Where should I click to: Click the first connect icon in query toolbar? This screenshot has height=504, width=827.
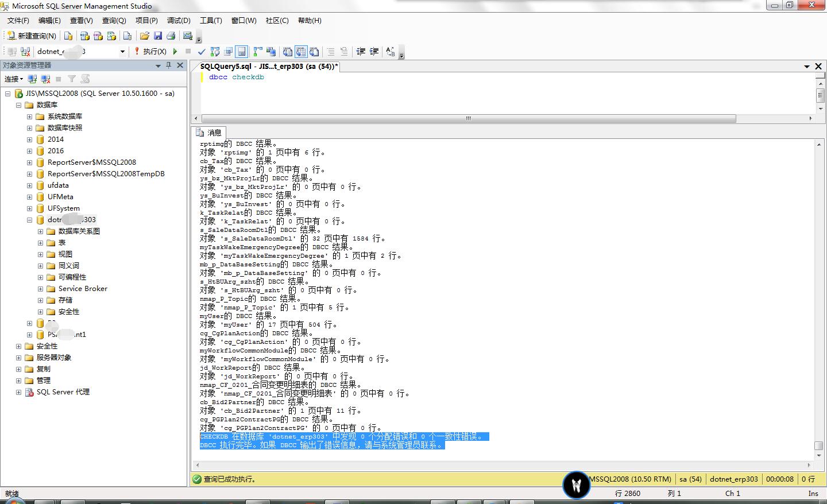click(12, 51)
